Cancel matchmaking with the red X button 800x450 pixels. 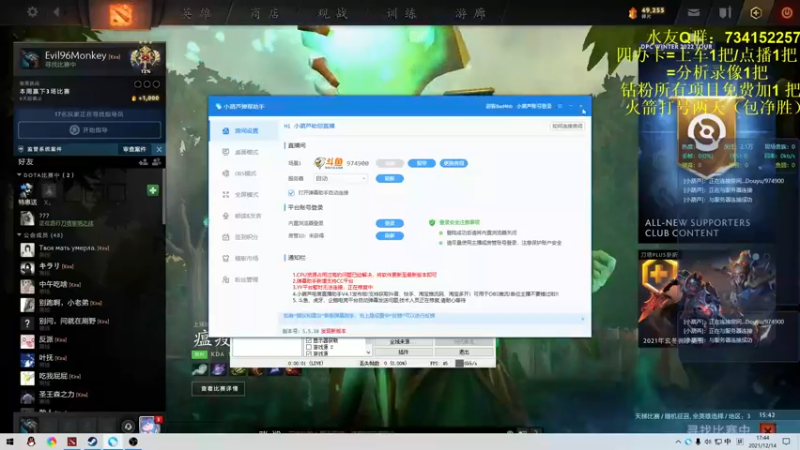point(768,430)
